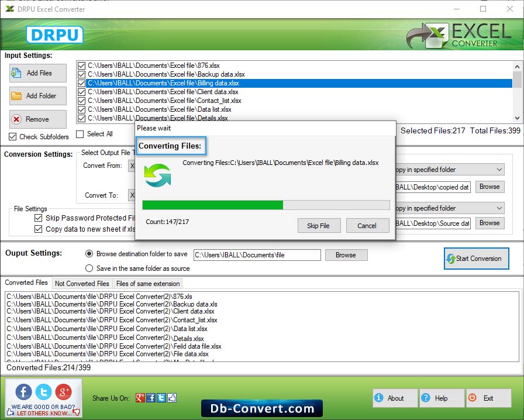This screenshot has width=524, height=420.
Task: Select converted file Feild data file.xlsx
Action: pos(114,346)
